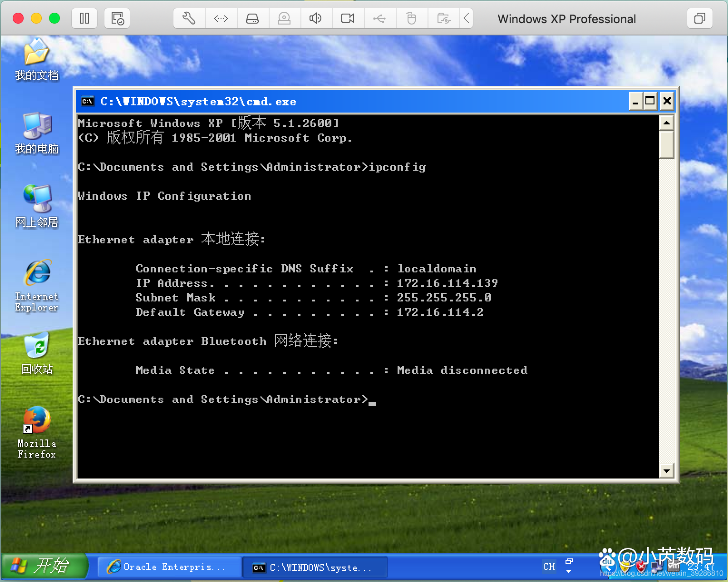Click the subnet mask 255.255.255.0
The height and width of the screenshot is (582, 728).
click(444, 298)
